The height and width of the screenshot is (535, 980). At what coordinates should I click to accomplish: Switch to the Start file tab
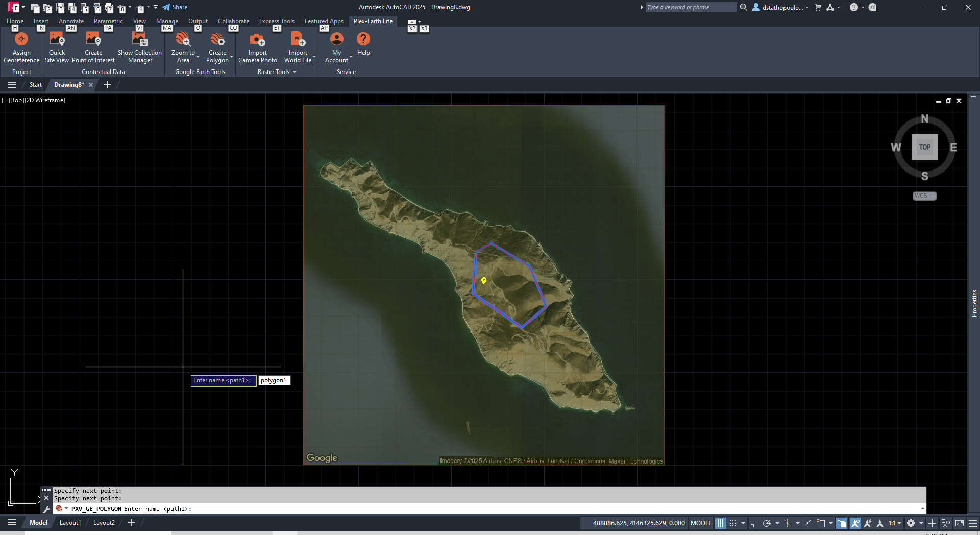pos(36,85)
